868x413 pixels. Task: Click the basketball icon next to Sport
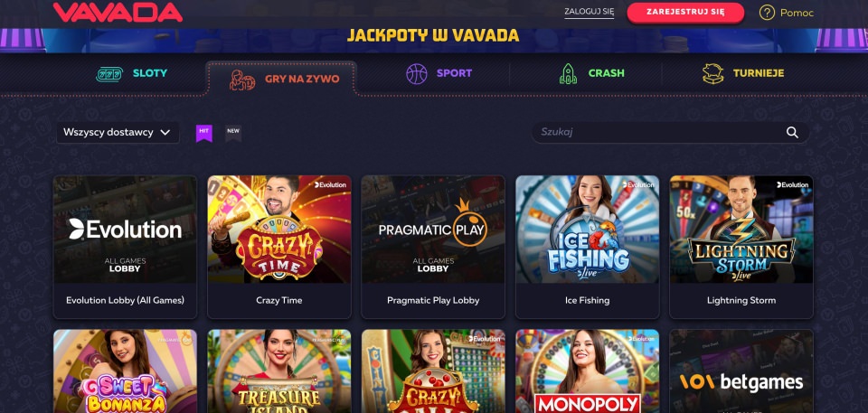coord(417,73)
